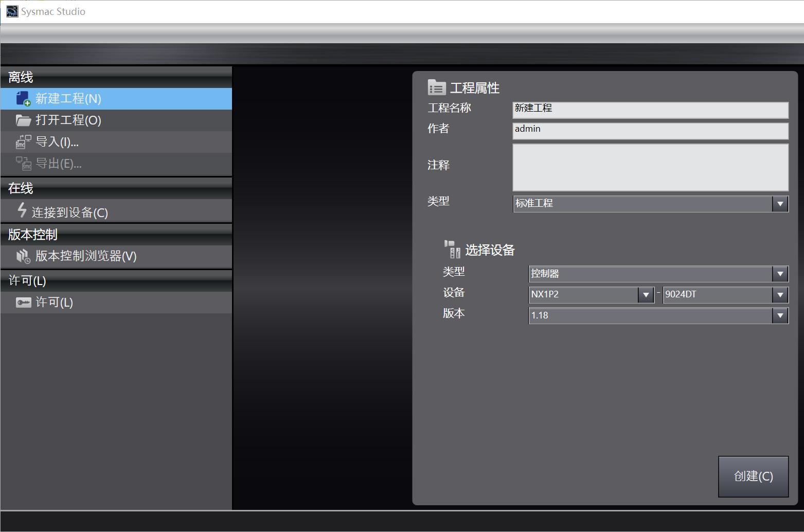Viewport: 804px width, 532px height.
Task: Select the 导出(E)... menu entry
Action: (116, 164)
